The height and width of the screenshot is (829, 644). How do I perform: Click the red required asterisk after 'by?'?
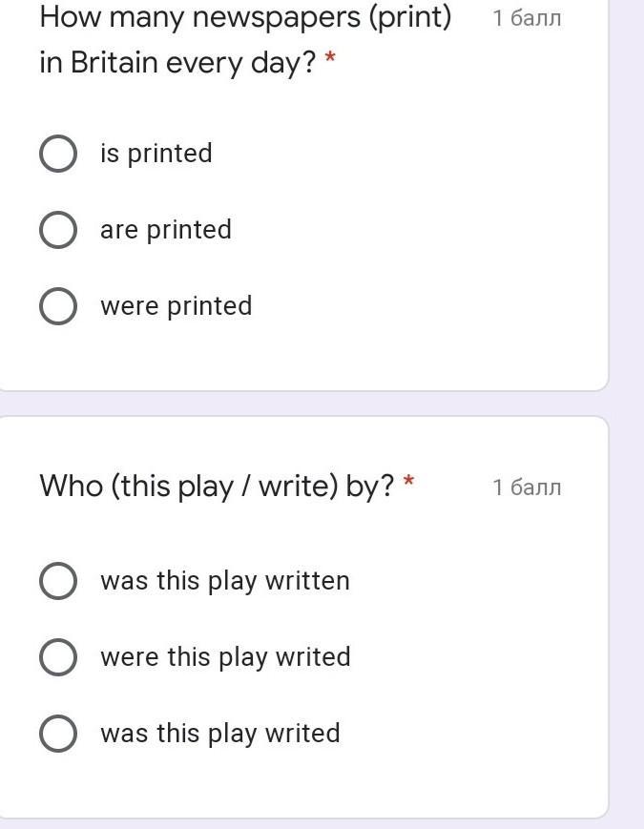pos(409,484)
